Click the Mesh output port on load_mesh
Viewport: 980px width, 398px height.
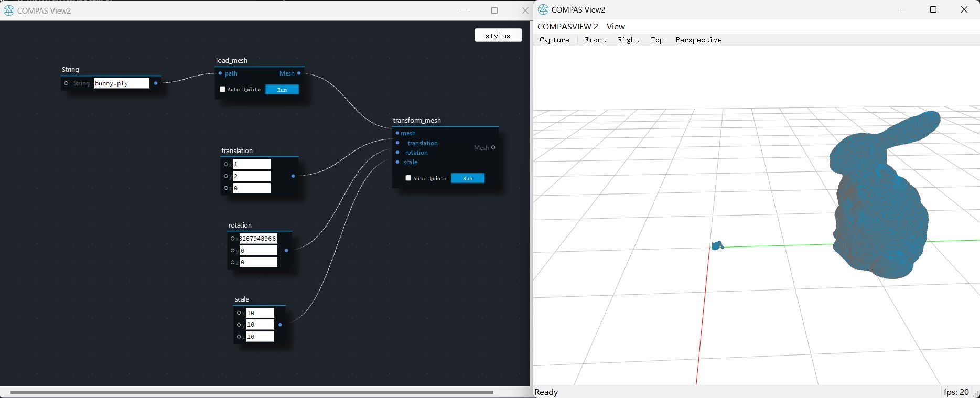pos(299,73)
